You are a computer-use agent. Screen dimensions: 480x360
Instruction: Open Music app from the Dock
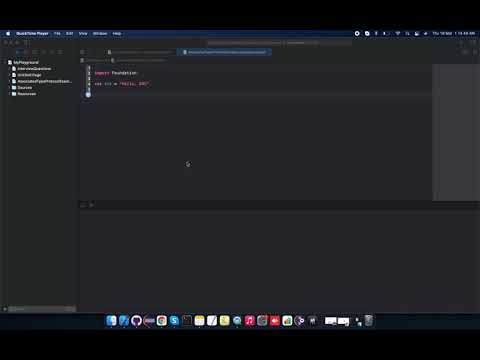(250, 321)
